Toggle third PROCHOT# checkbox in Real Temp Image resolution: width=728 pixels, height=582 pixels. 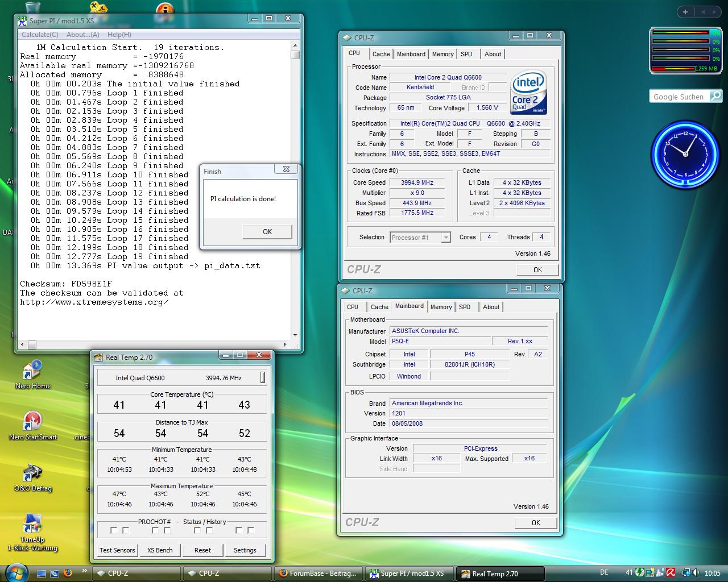[x=155, y=530]
